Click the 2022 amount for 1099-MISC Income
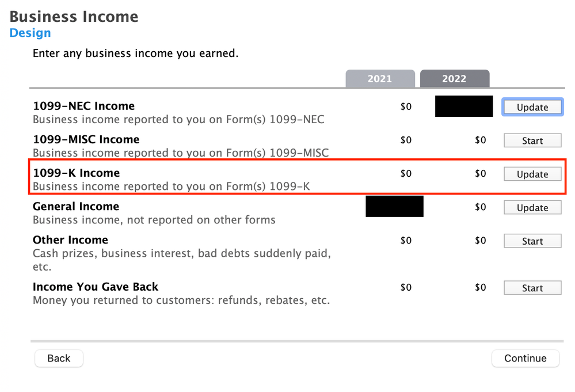The height and width of the screenshot is (392, 575). 480,140
